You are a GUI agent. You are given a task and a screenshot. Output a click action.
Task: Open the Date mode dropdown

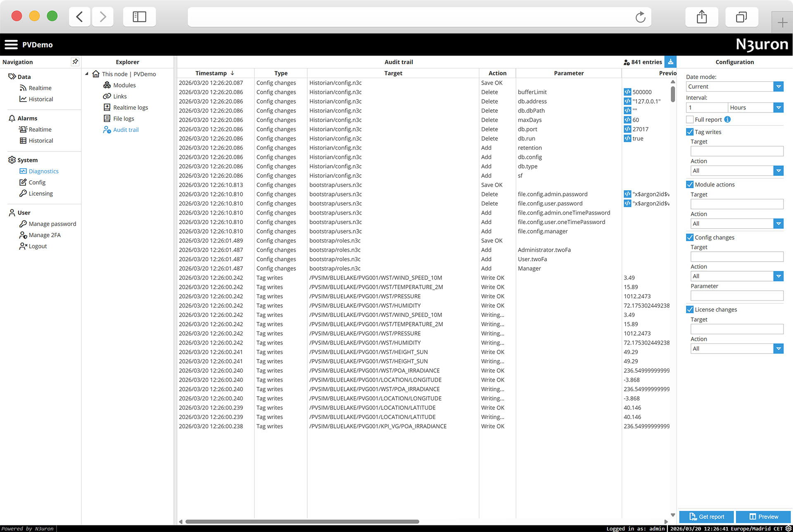click(x=778, y=87)
